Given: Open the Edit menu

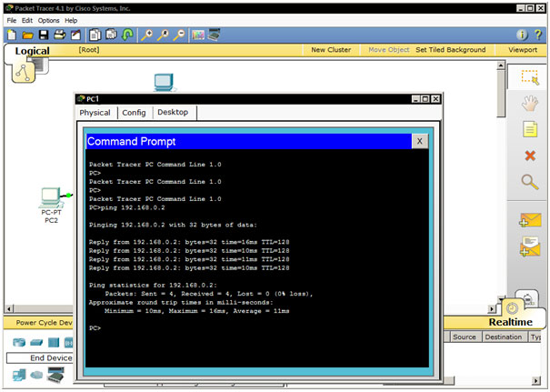Looking at the screenshot, I should click(27, 20).
